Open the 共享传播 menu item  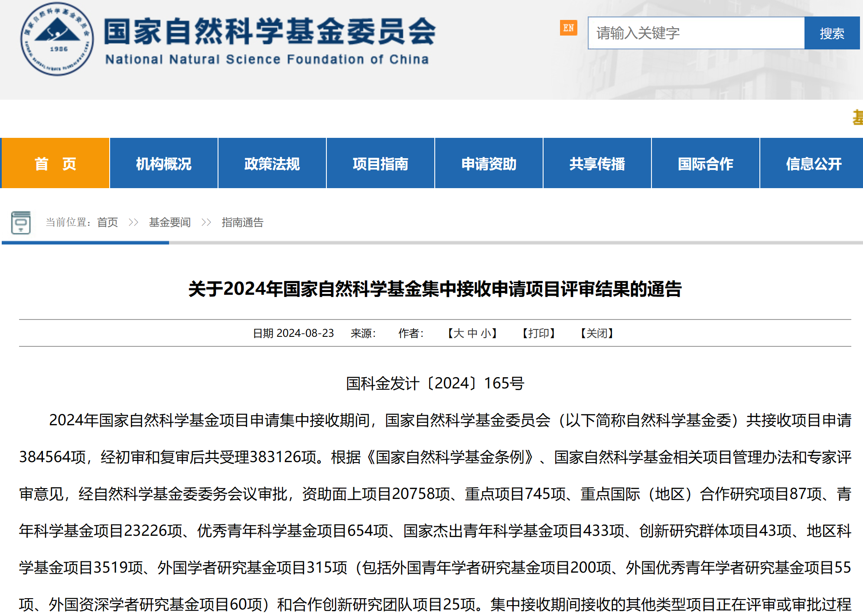pyautogui.click(x=597, y=163)
